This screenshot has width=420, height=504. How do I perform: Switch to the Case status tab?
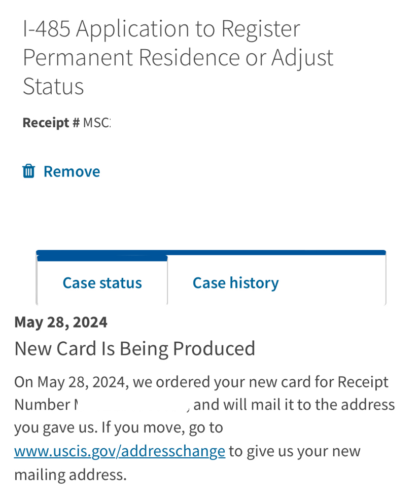[102, 282]
